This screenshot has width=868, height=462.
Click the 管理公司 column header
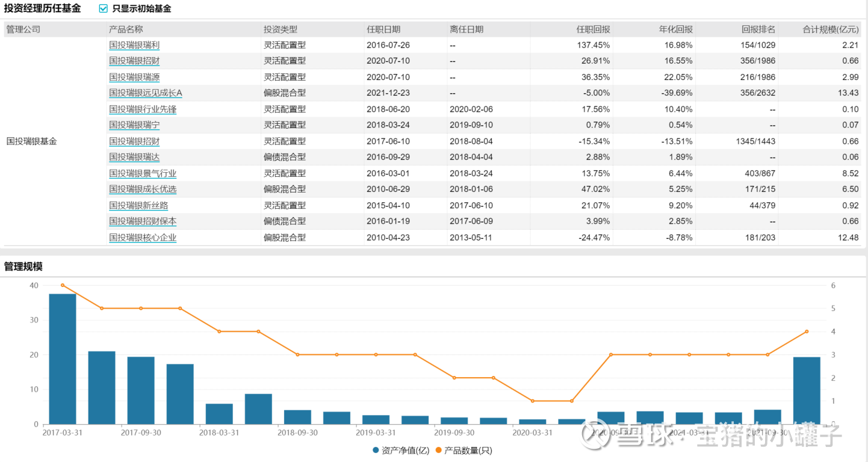[23, 29]
